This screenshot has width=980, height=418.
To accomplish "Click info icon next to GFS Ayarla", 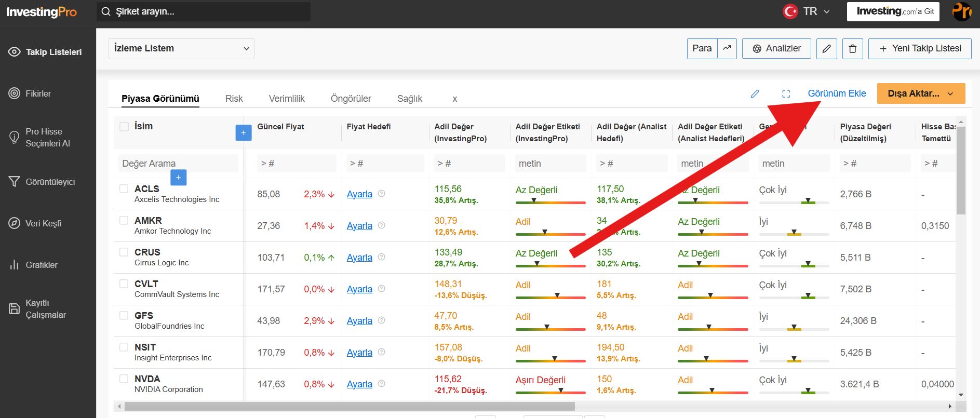I will click(382, 320).
